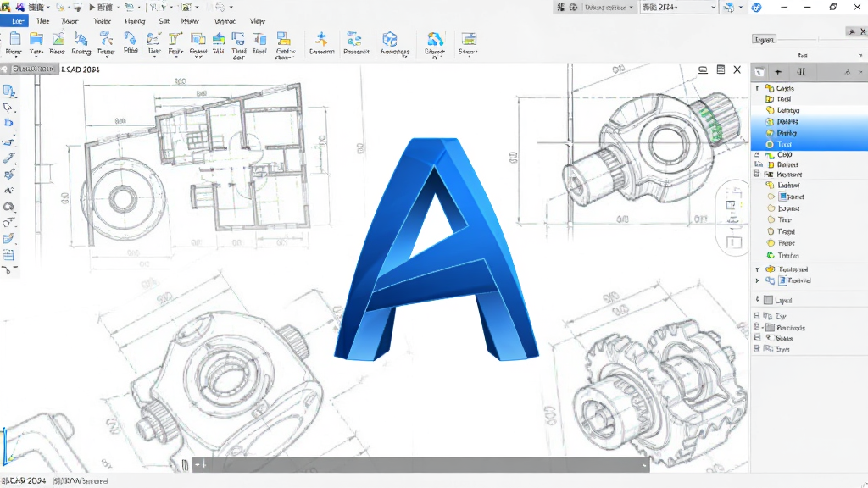The width and height of the screenshot is (868, 488).
Task: Click the play arrow in quick access bar
Action: [x=92, y=7]
